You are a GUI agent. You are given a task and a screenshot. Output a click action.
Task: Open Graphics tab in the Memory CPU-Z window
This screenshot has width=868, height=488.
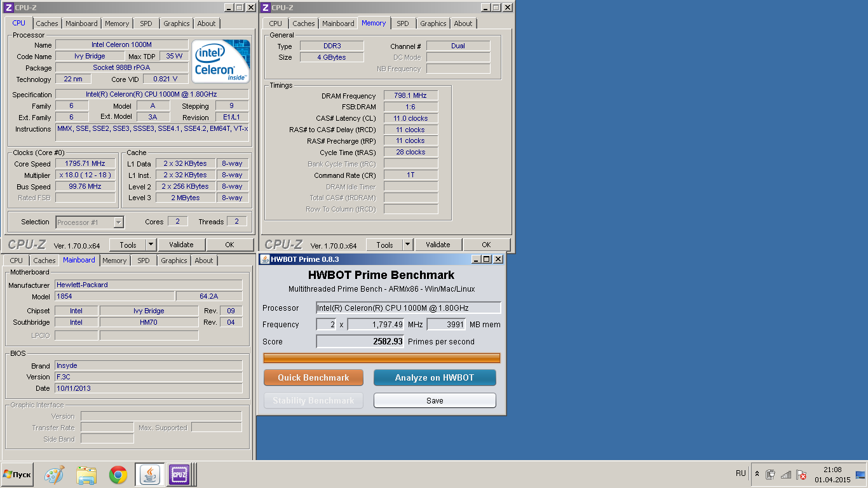433,24
